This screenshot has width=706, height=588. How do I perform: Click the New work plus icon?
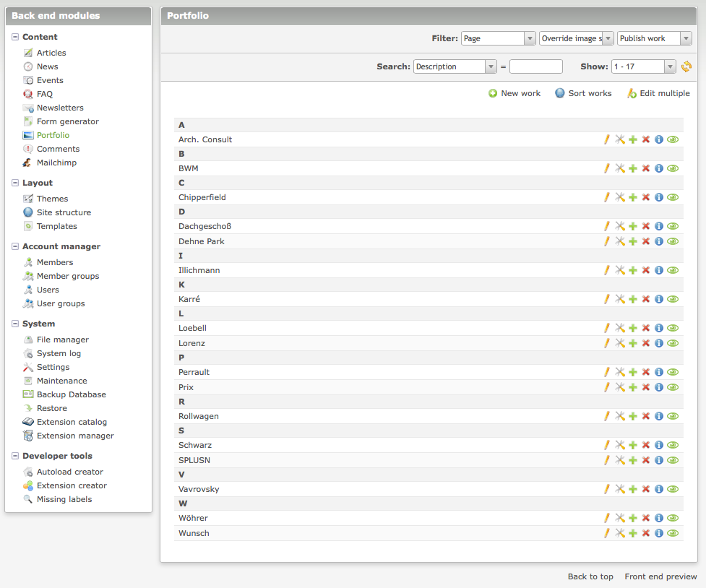[493, 93]
